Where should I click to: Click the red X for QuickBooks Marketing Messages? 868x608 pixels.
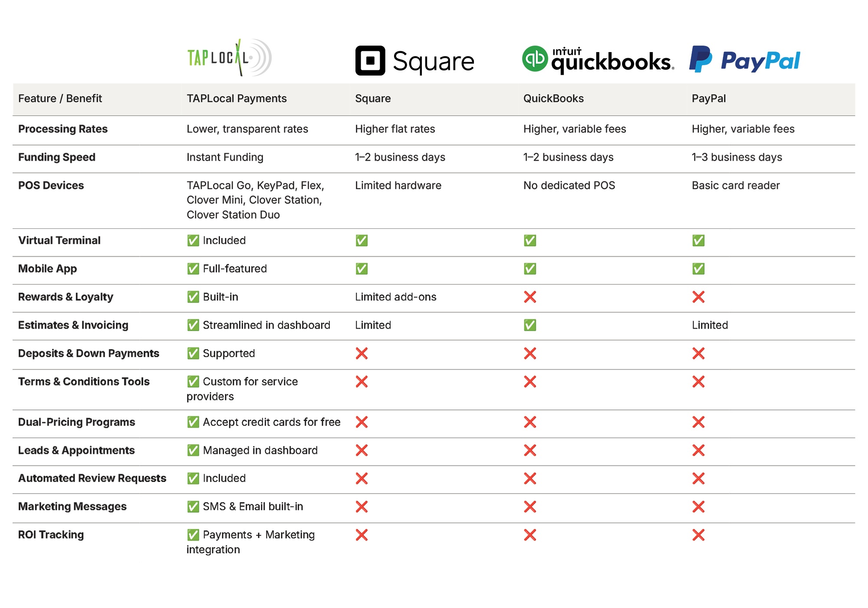click(530, 507)
